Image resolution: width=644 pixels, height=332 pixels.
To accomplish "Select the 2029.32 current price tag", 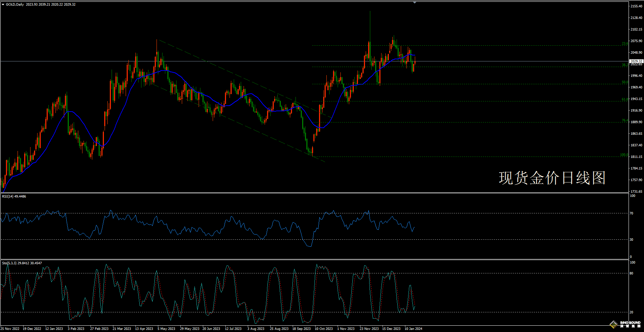I will [636, 61].
